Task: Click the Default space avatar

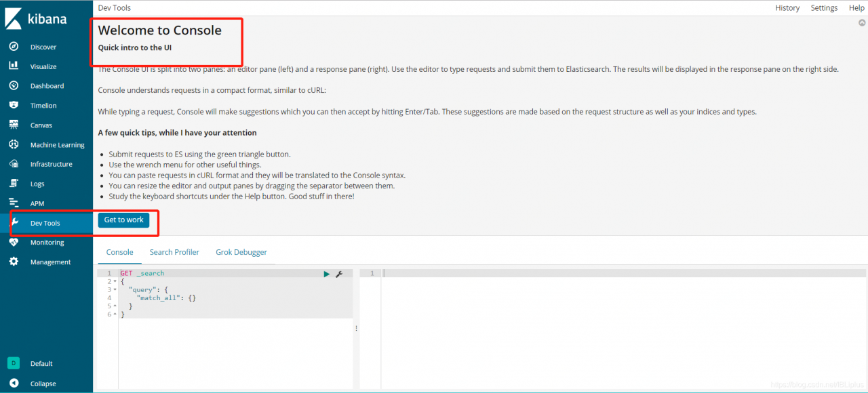Action: click(x=14, y=363)
